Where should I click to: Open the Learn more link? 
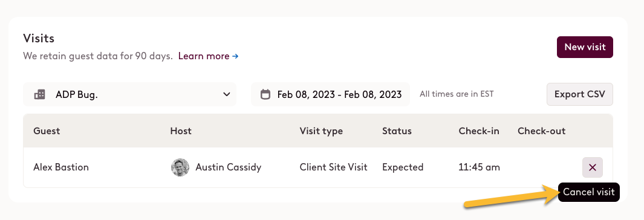[x=204, y=56]
